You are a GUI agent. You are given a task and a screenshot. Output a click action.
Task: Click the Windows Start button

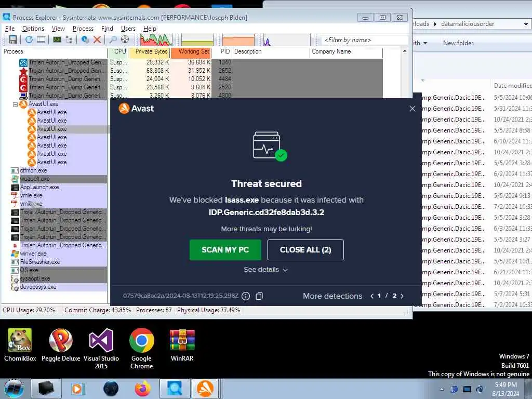pyautogui.click(x=14, y=389)
